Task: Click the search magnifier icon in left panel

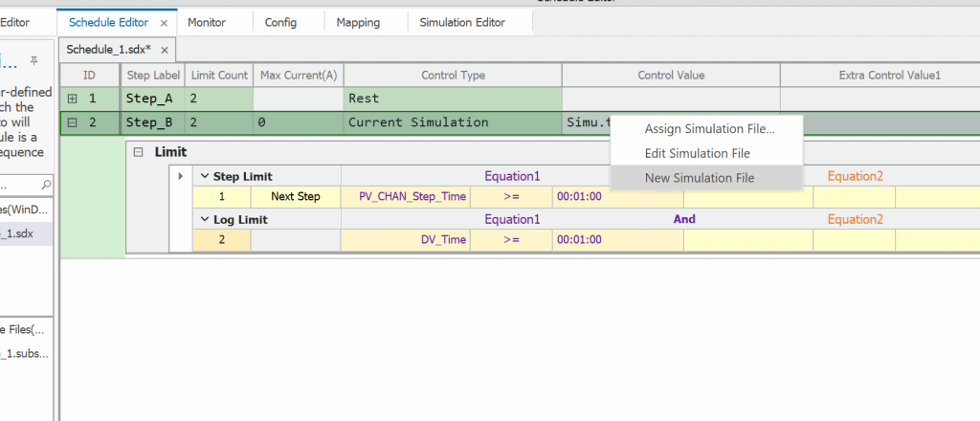Action: pos(46,185)
